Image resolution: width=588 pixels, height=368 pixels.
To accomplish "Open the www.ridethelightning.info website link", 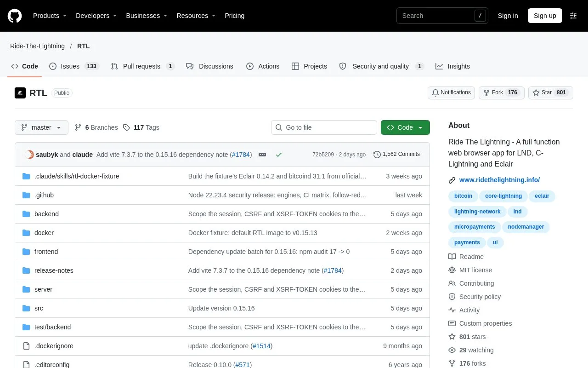I will click(499, 180).
